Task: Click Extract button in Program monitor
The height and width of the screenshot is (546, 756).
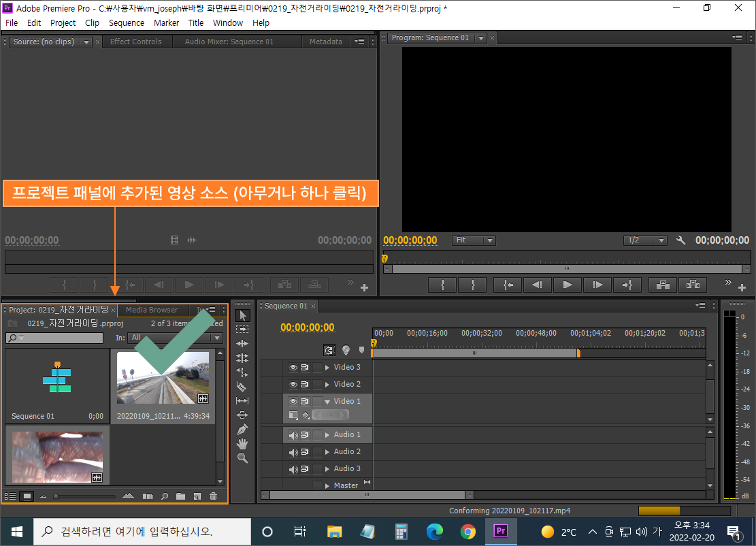Action: tap(693, 285)
